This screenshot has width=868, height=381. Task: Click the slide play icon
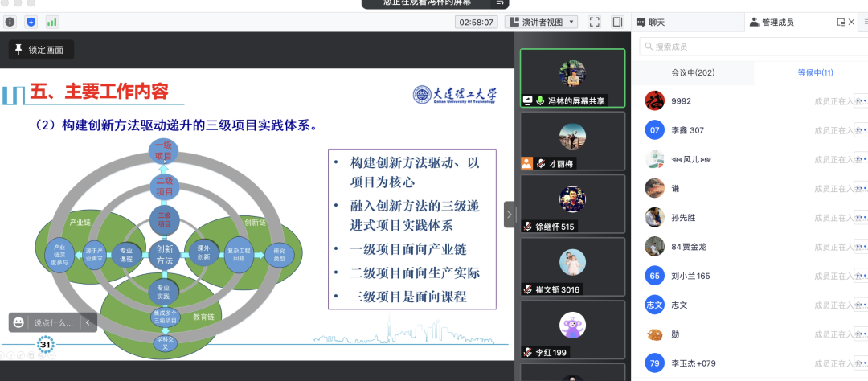point(10,355)
